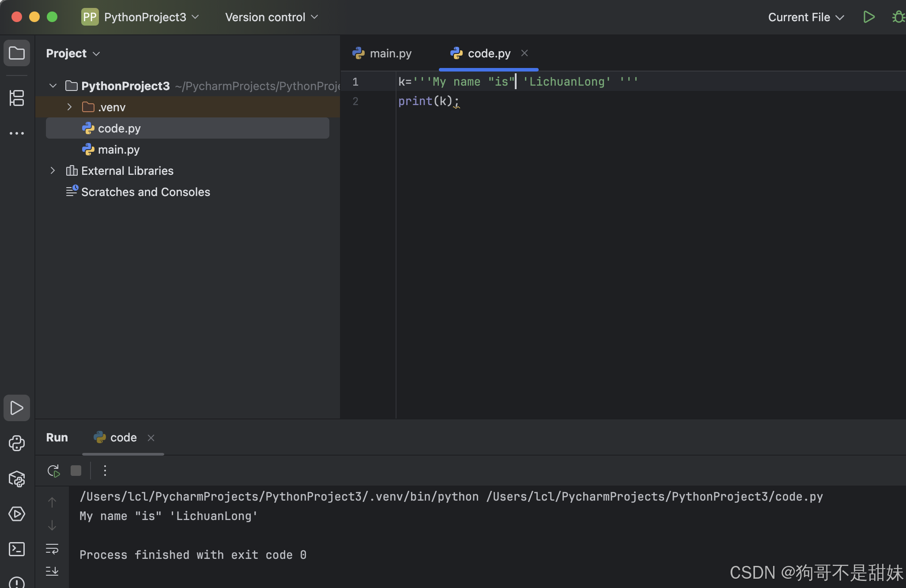Rerun the code using the rerun icon

tap(53, 471)
